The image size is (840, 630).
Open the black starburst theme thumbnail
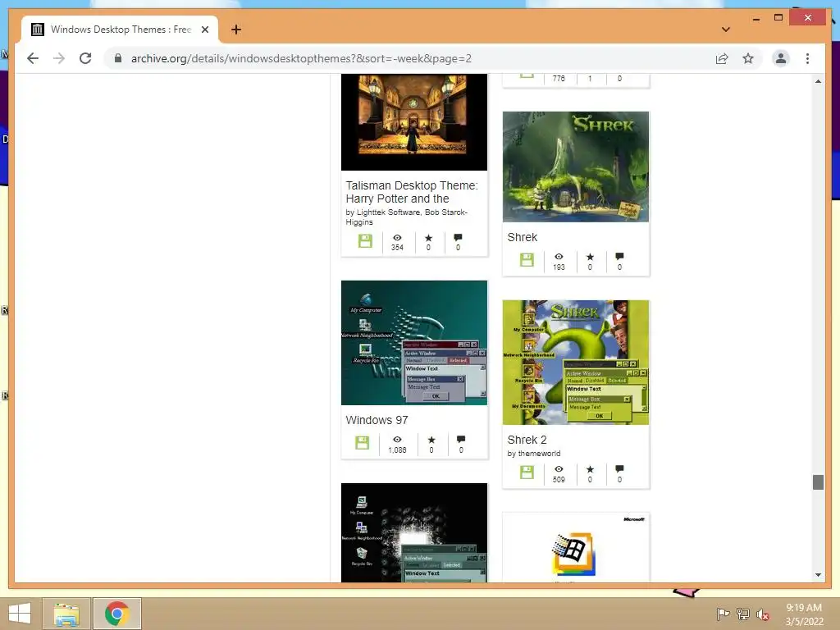[x=414, y=532]
